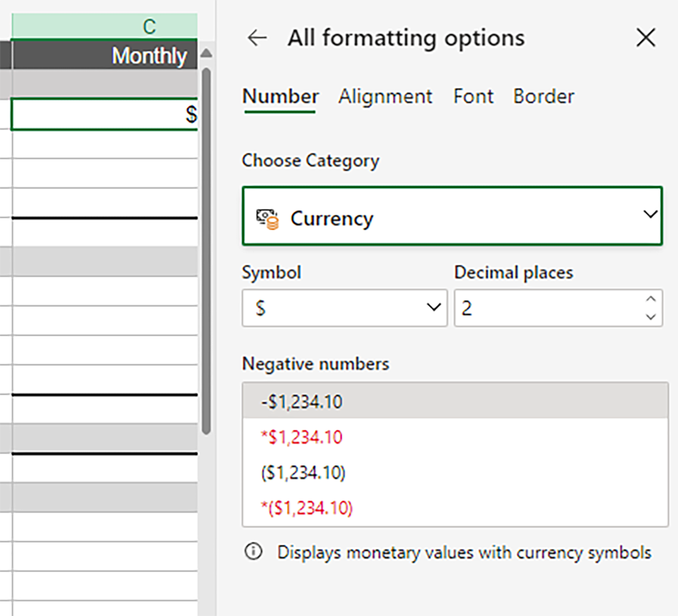Image resolution: width=678 pixels, height=616 pixels.
Task: Close the All formatting options pane
Action: (645, 38)
